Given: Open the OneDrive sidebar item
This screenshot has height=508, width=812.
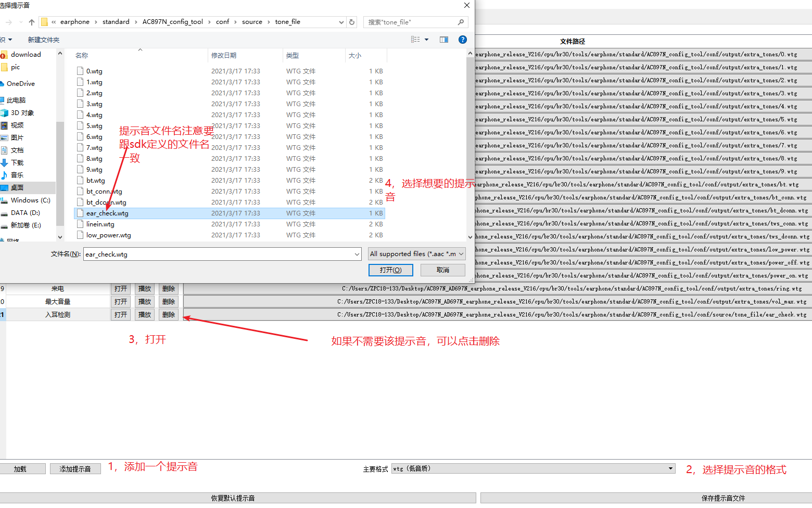Looking at the screenshot, I should click(x=22, y=83).
